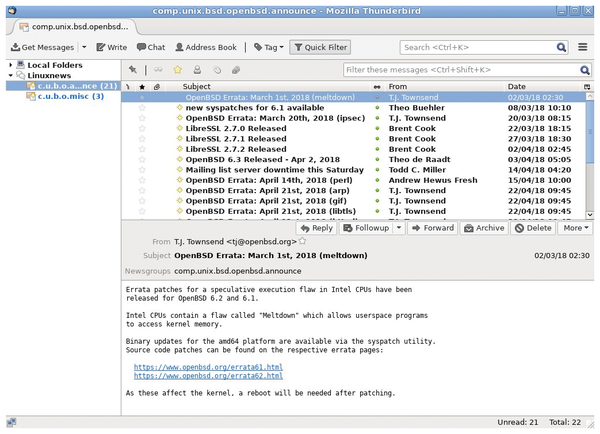The image size is (600, 434).
Task: Open the column picker icon
Action: (587, 86)
